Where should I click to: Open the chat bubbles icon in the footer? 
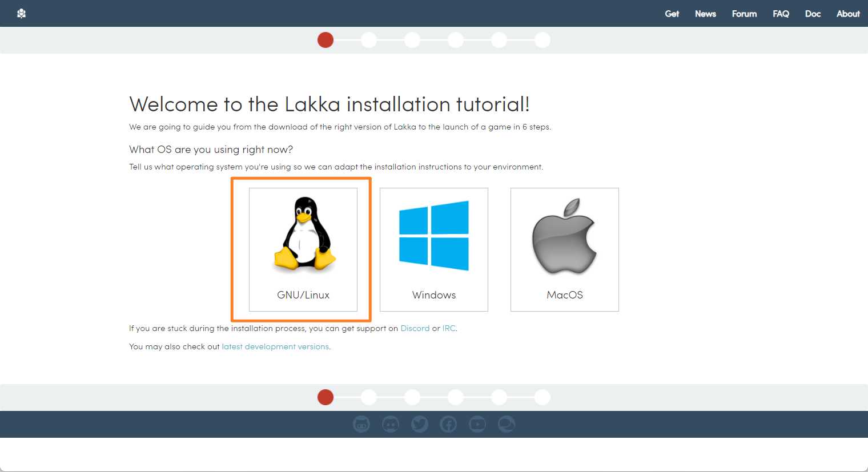coord(507,424)
